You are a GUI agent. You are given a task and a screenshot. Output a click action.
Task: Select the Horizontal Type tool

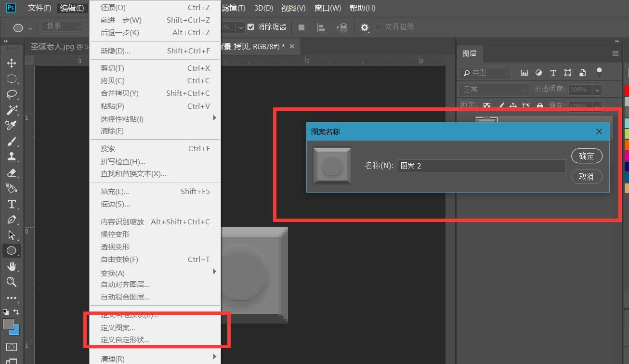[x=12, y=204]
